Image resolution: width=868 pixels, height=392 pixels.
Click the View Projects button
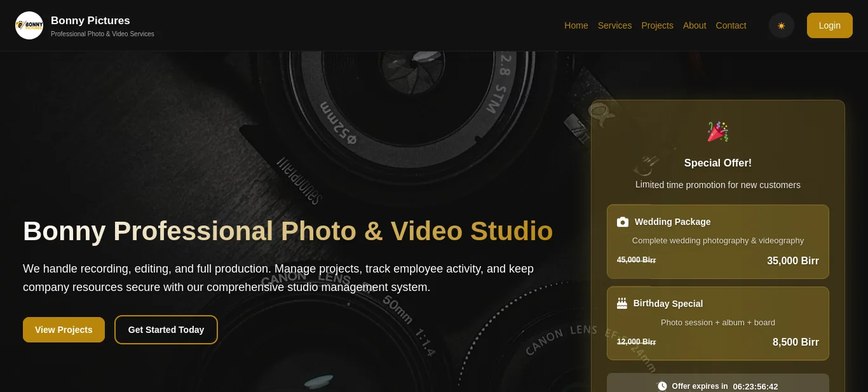64,330
